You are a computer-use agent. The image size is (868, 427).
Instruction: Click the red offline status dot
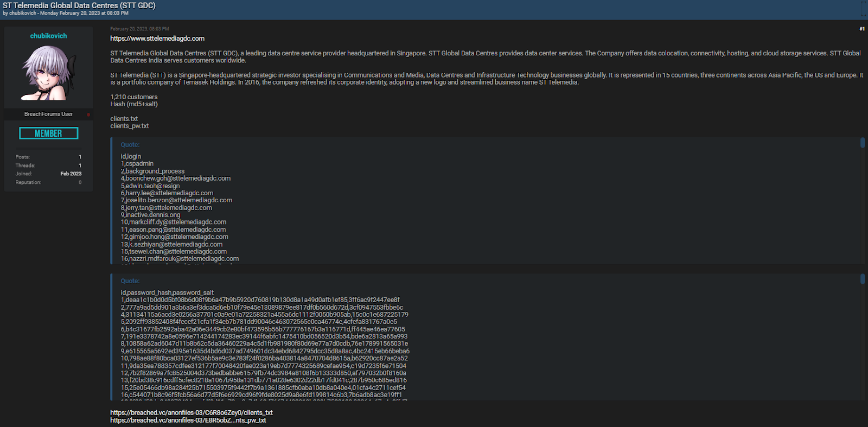88,114
